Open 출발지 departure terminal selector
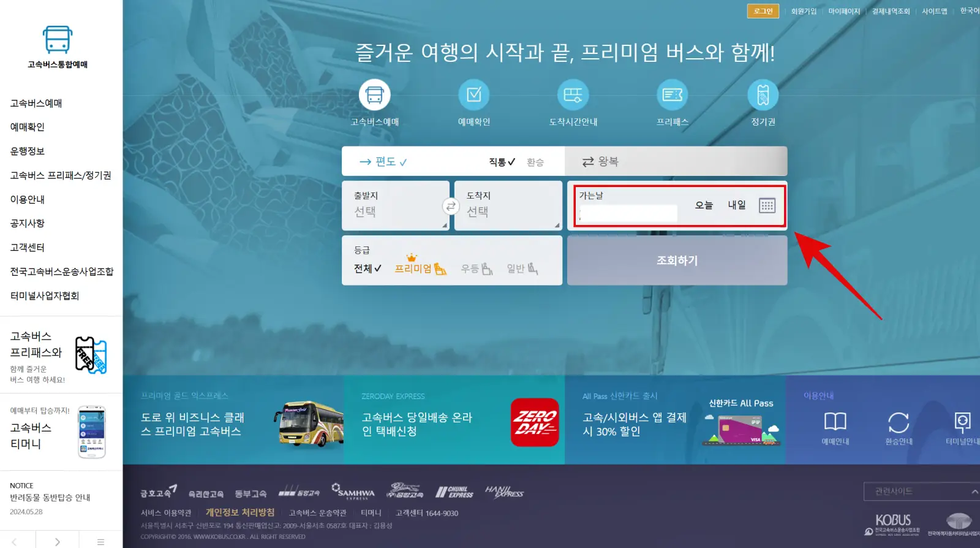This screenshot has width=980, height=548. (x=396, y=205)
